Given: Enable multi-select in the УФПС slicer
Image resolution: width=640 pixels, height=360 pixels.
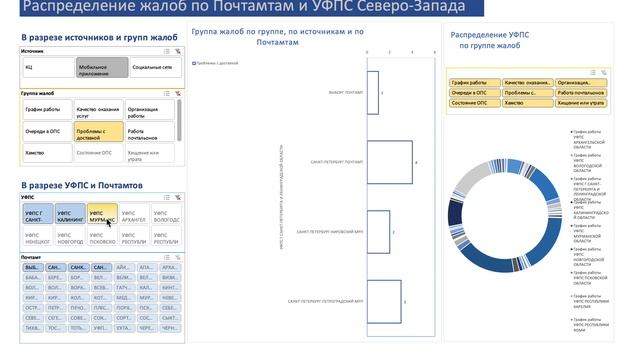Looking at the screenshot, I should [x=167, y=198].
